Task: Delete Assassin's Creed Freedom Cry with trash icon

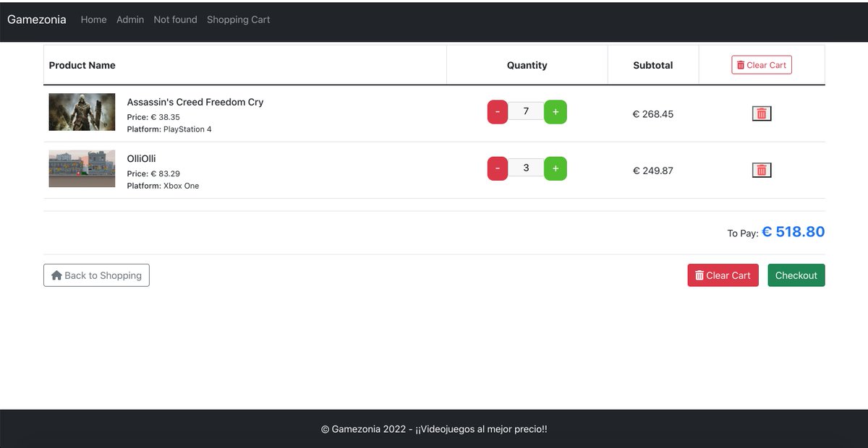Action: point(762,113)
